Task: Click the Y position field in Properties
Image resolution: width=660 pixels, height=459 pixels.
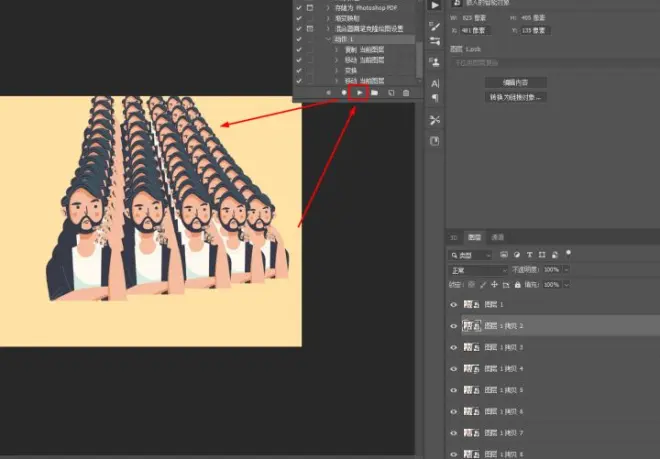Action: click(x=535, y=30)
